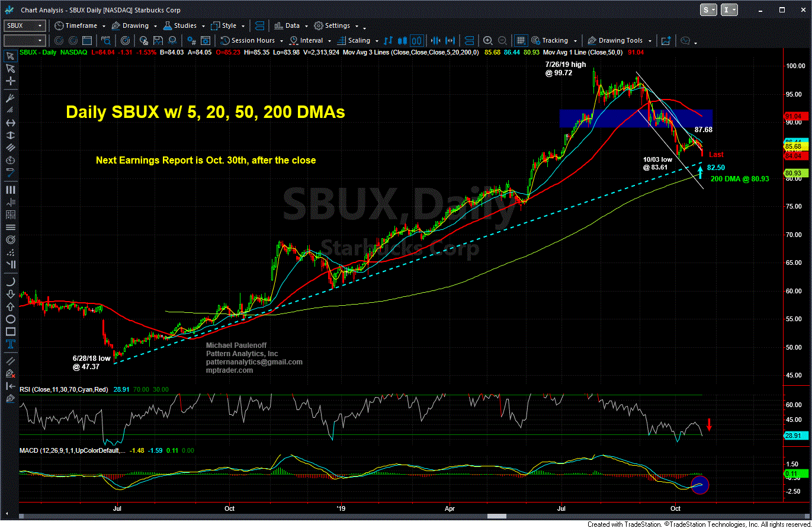
Task: Open the Data menu
Action: pyautogui.click(x=287, y=26)
